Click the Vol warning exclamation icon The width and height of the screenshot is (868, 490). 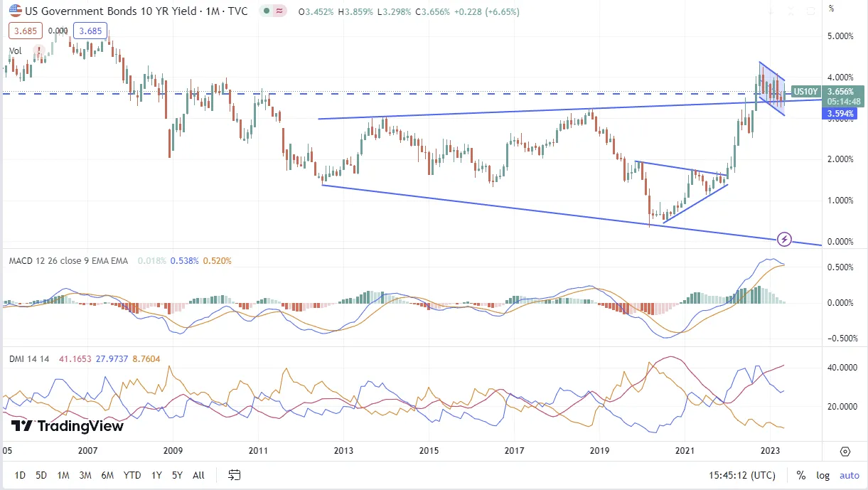(x=38, y=50)
